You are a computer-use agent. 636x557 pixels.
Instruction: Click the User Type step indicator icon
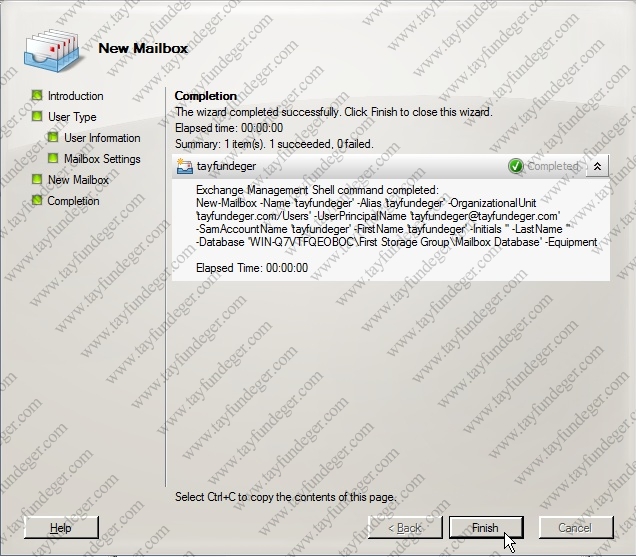click(x=37, y=116)
